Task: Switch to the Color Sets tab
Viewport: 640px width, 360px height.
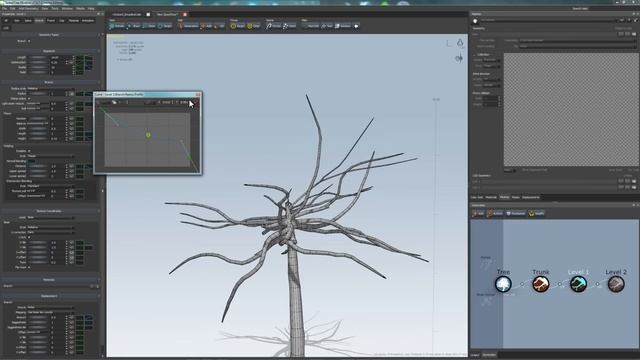Action: click(477, 197)
